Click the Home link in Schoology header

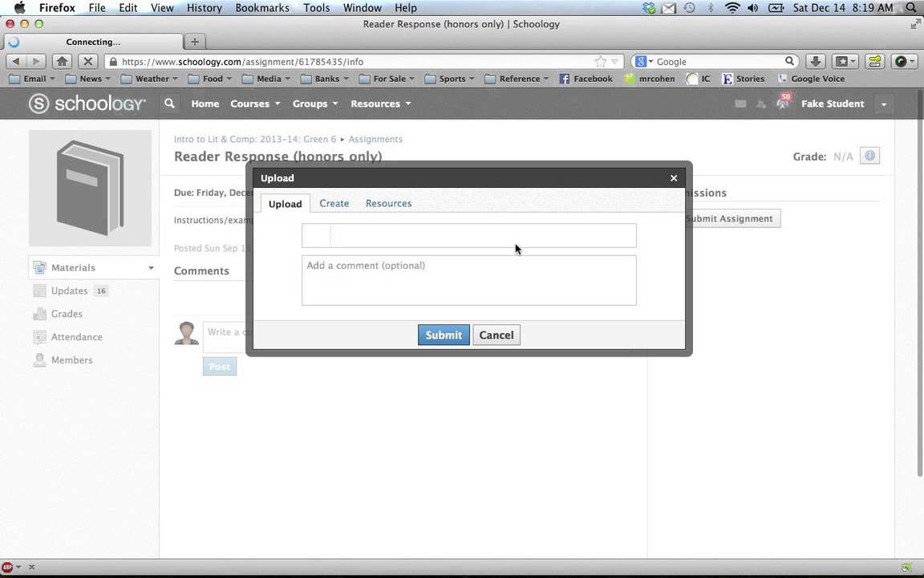point(205,104)
